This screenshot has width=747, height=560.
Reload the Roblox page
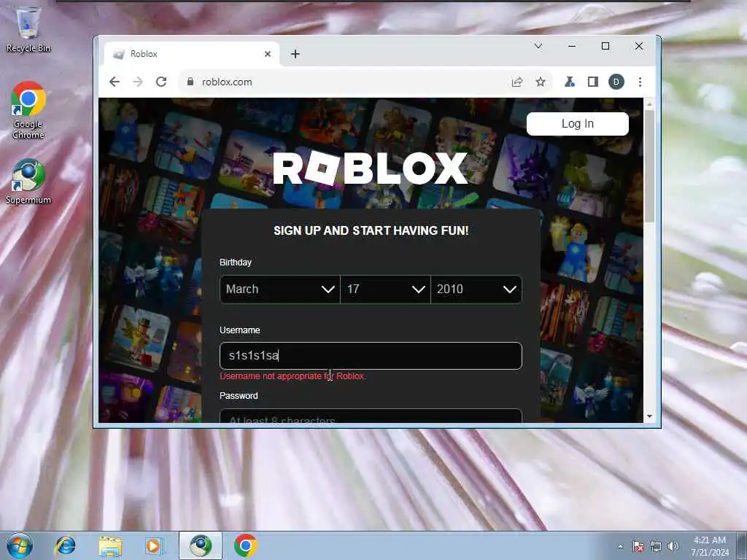pos(161,82)
